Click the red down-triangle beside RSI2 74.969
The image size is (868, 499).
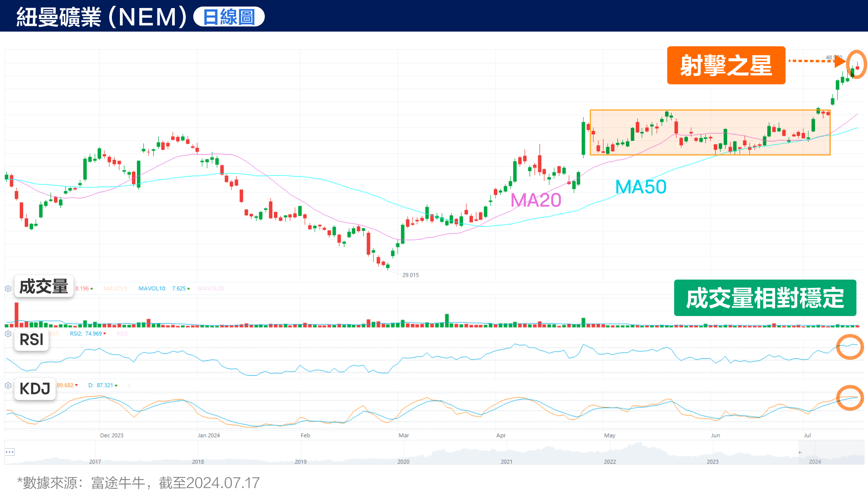(105, 334)
